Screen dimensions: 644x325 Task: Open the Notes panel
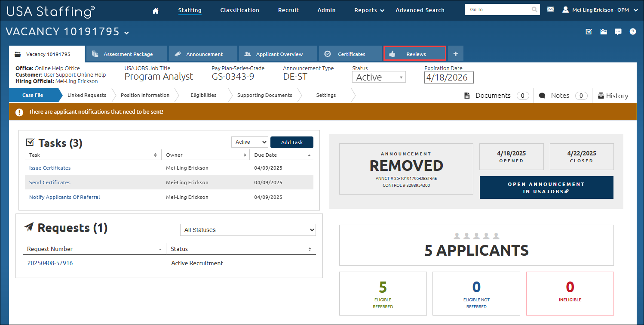tap(563, 96)
